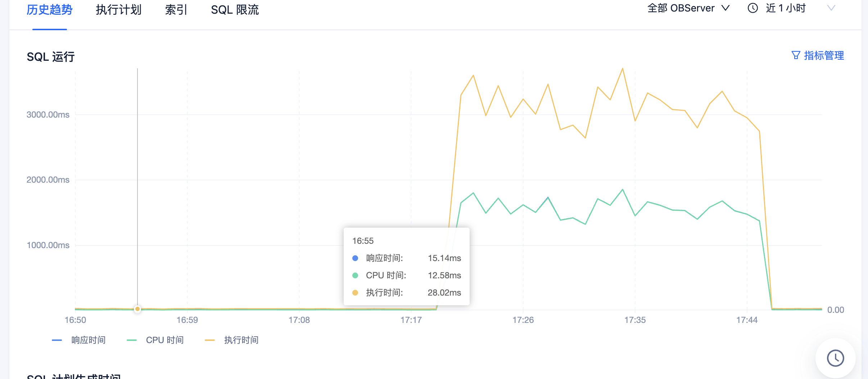The width and height of the screenshot is (868, 379).
Task: Click the green CPU 时间 legend marker
Action: click(x=132, y=340)
